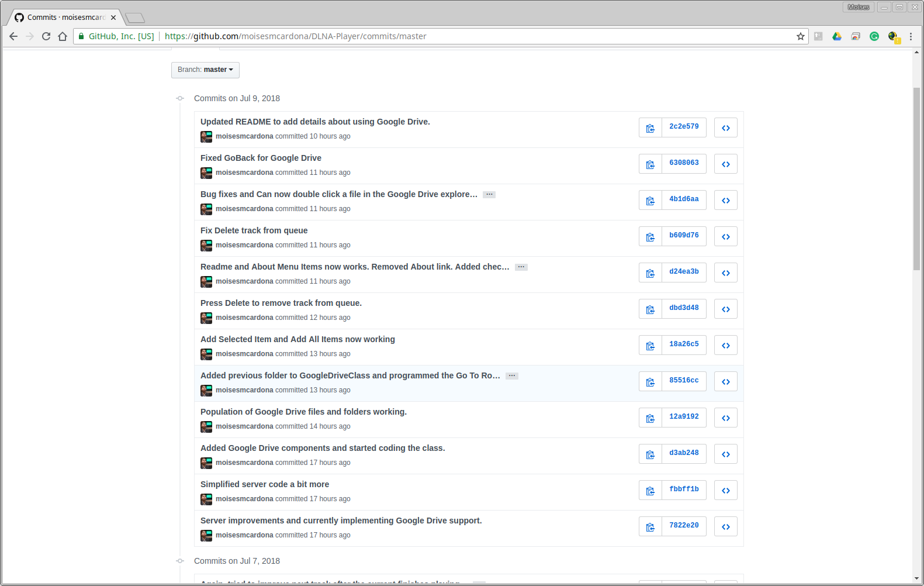The height and width of the screenshot is (586, 924).
Task: Copy full SHA for commit dbd3d48
Action: tap(650, 309)
